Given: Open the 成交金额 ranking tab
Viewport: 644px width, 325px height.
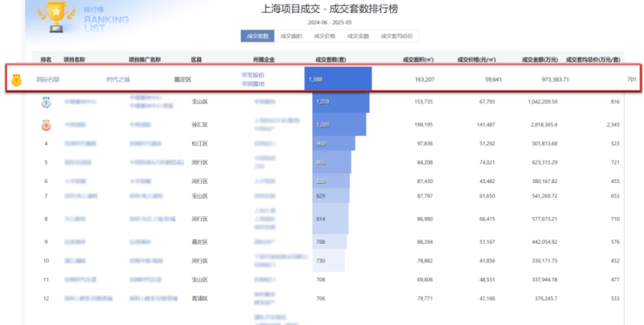Looking at the screenshot, I should coord(358,36).
